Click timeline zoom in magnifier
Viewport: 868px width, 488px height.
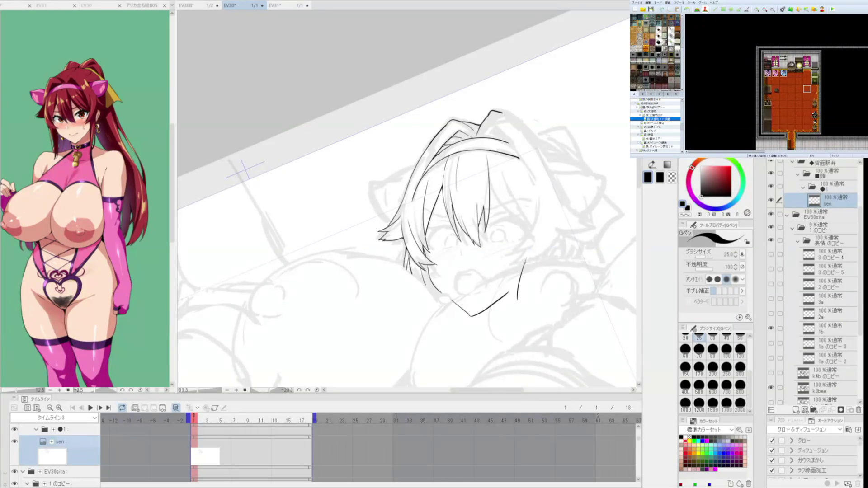(x=59, y=408)
